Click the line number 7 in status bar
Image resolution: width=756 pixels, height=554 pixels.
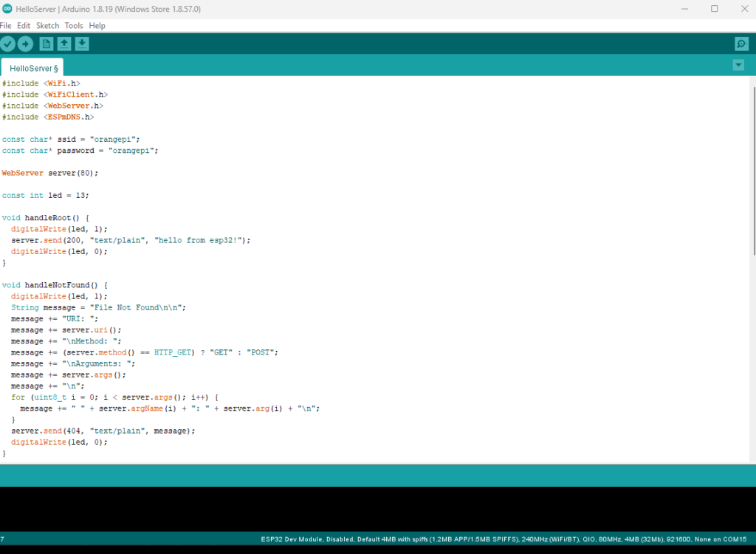click(2, 539)
